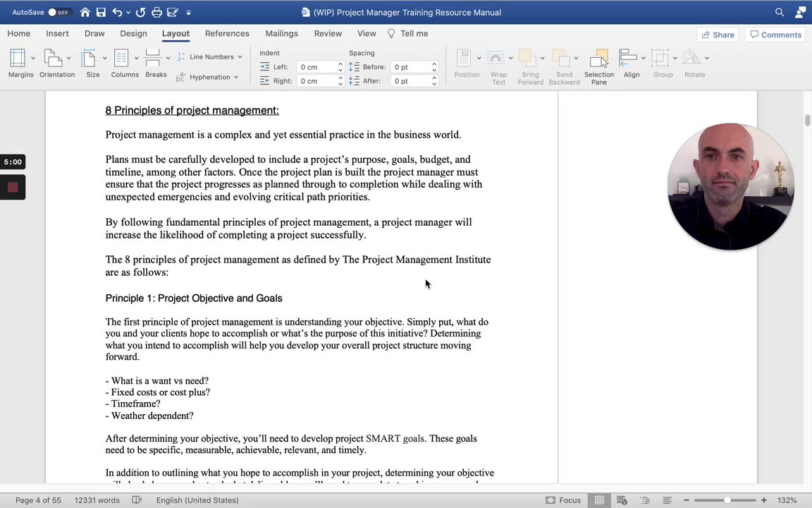Image resolution: width=812 pixels, height=508 pixels.
Task: Switch to Web Layout view icon
Action: click(x=622, y=500)
